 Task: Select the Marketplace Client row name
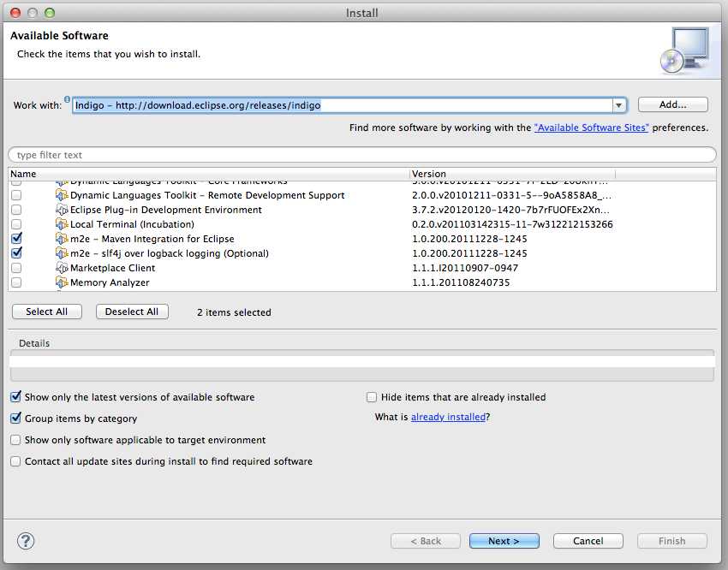click(113, 268)
